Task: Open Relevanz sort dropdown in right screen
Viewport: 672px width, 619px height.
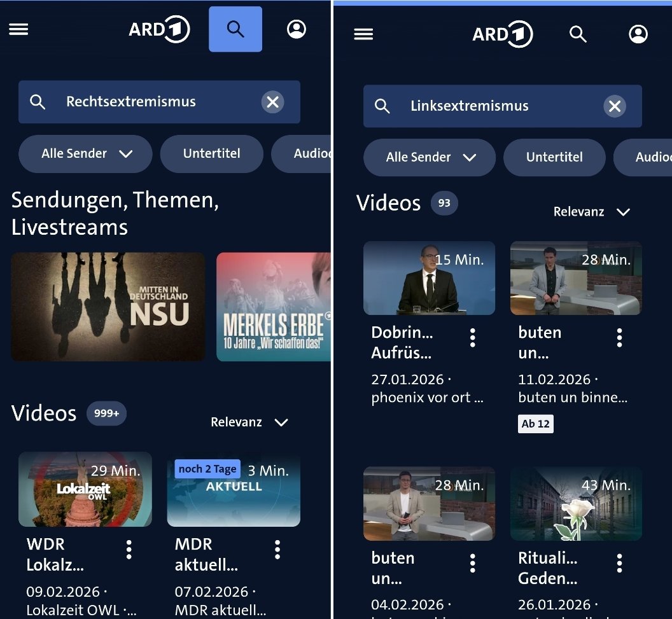Action: click(592, 212)
